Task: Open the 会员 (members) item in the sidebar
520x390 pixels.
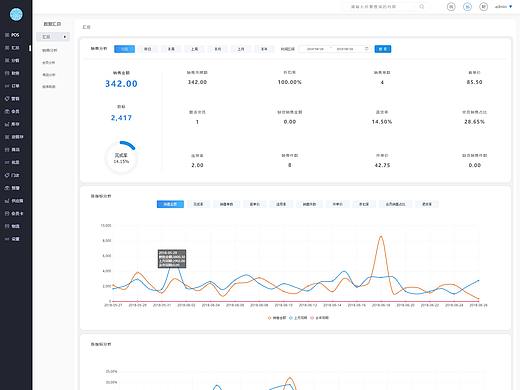Action: coord(12,111)
